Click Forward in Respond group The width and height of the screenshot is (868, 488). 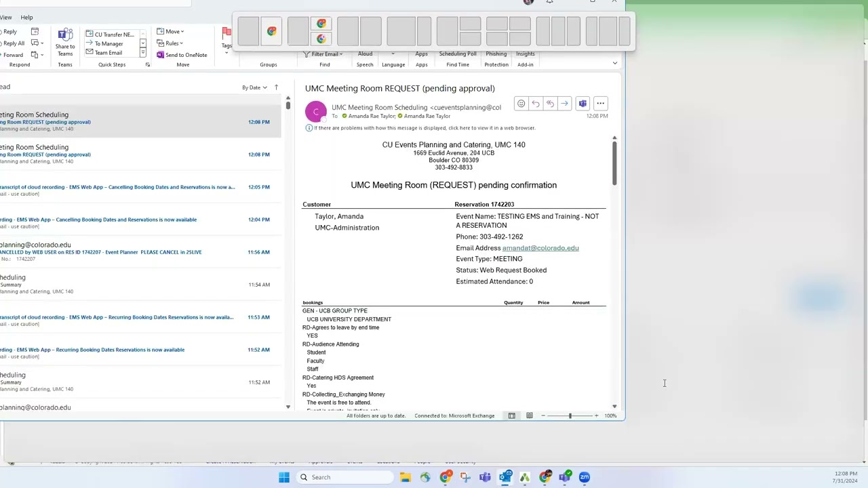tap(12, 55)
